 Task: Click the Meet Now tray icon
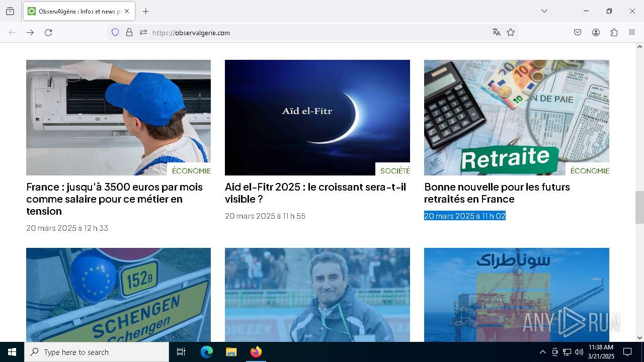(555, 352)
